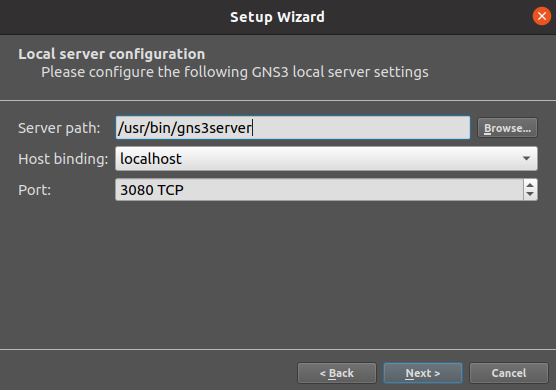Click the "Host binding:" label
The height and width of the screenshot is (390, 556).
click(63, 159)
